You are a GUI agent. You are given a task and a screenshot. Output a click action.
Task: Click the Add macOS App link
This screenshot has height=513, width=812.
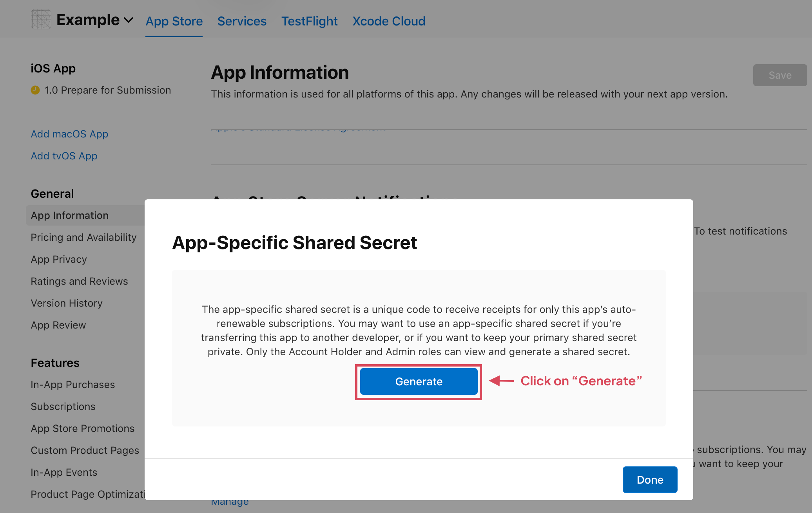69,134
